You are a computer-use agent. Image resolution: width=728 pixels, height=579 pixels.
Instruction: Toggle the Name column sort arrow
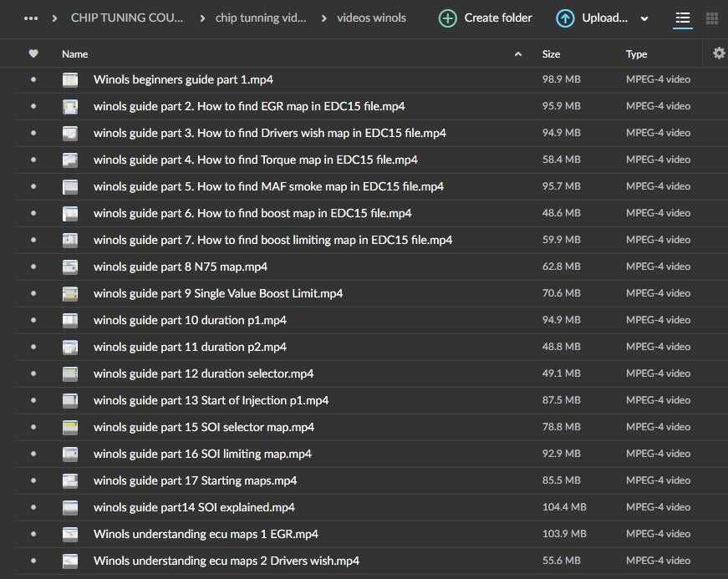click(518, 54)
